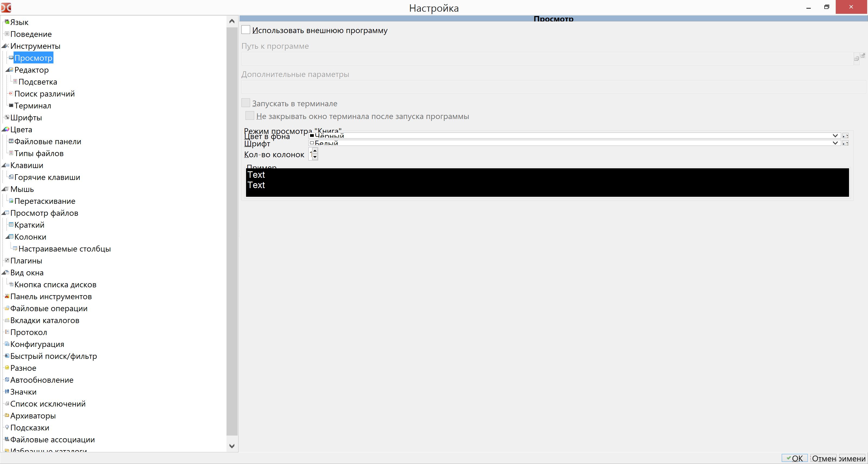The width and height of the screenshot is (868, 464).
Task: Check Не закрывать окно терминала option
Action: tap(250, 116)
